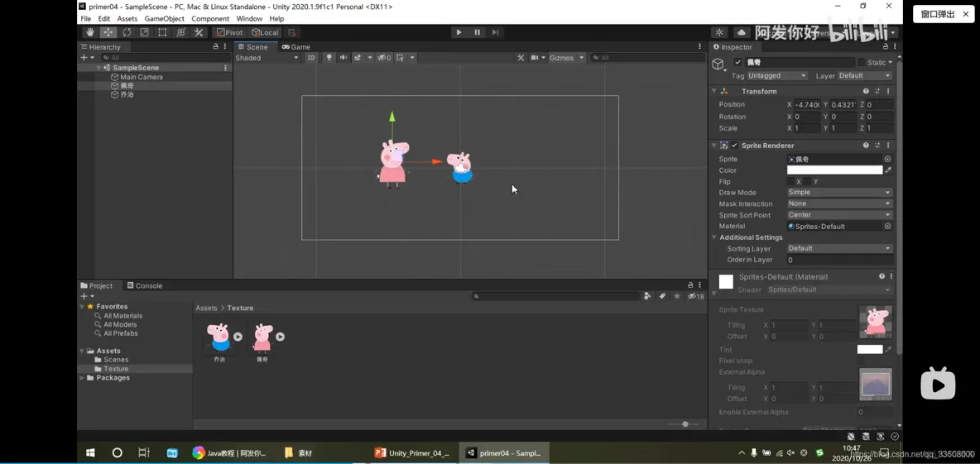Viewport: 980px width, 464px height.
Task: Click the favorites star in the Project toolbar
Action: 677,296
